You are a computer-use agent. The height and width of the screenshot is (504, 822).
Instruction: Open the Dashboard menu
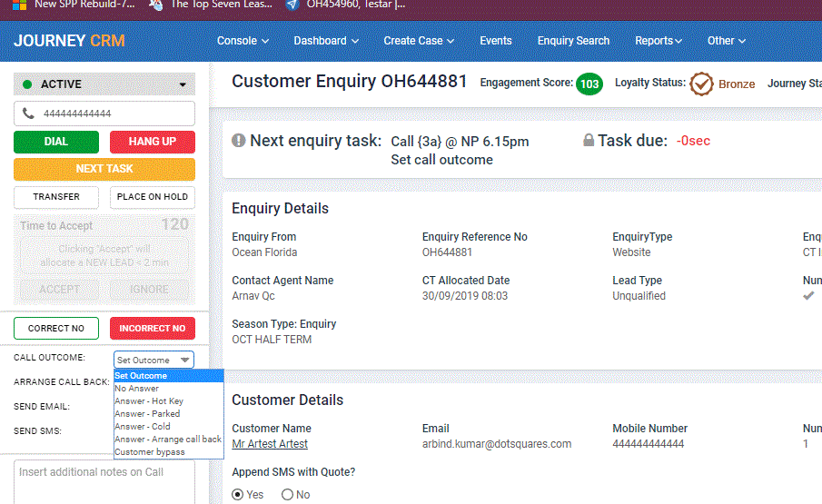[326, 41]
